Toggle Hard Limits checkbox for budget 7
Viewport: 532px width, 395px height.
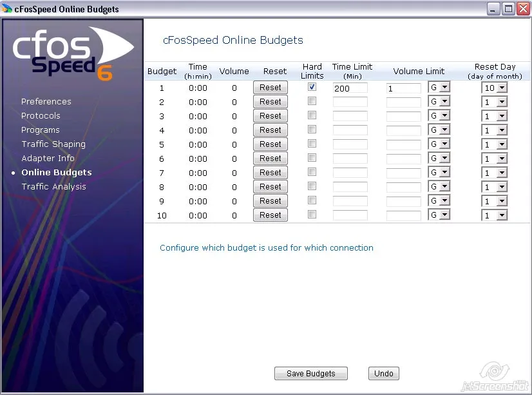[x=312, y=172]
